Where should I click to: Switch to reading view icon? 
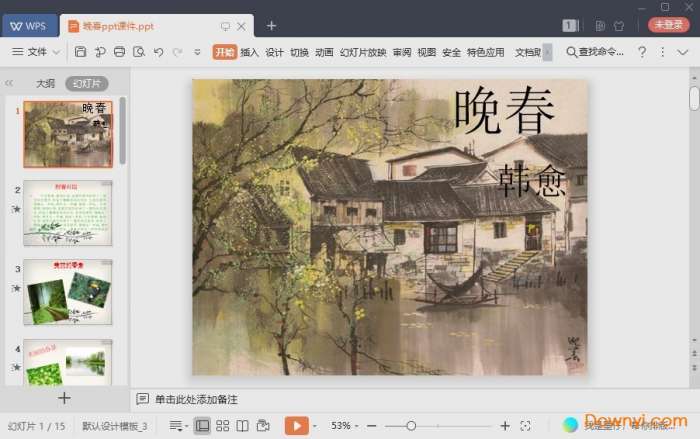tap(242, 426)
